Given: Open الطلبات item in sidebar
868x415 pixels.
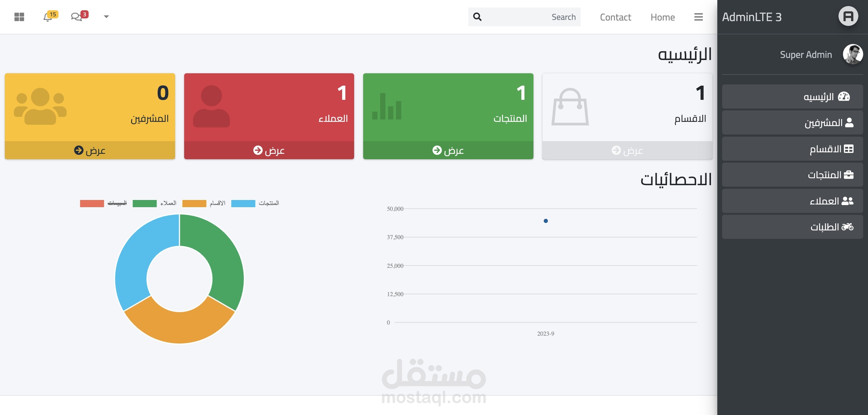Looking at the screenshot, I should 792,227.
